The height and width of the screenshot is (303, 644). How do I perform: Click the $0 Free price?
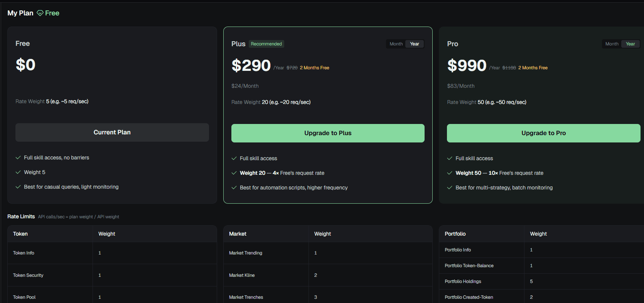[x=25, y=65]
